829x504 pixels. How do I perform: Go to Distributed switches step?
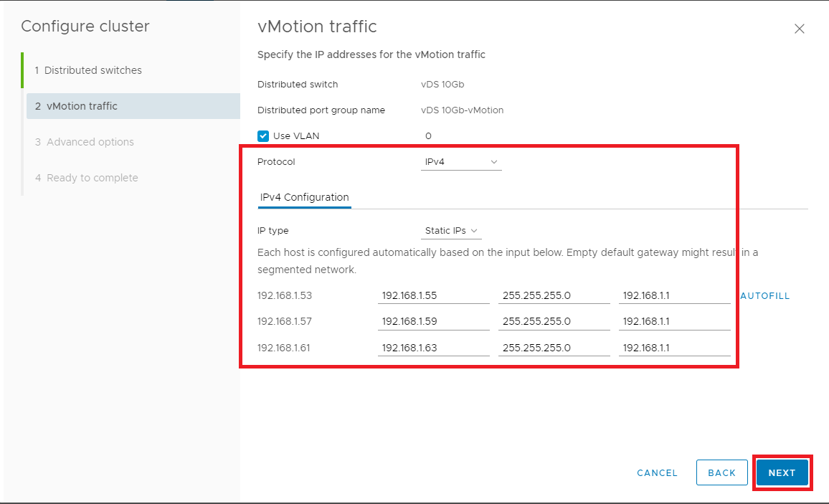[x=93, y=70]
